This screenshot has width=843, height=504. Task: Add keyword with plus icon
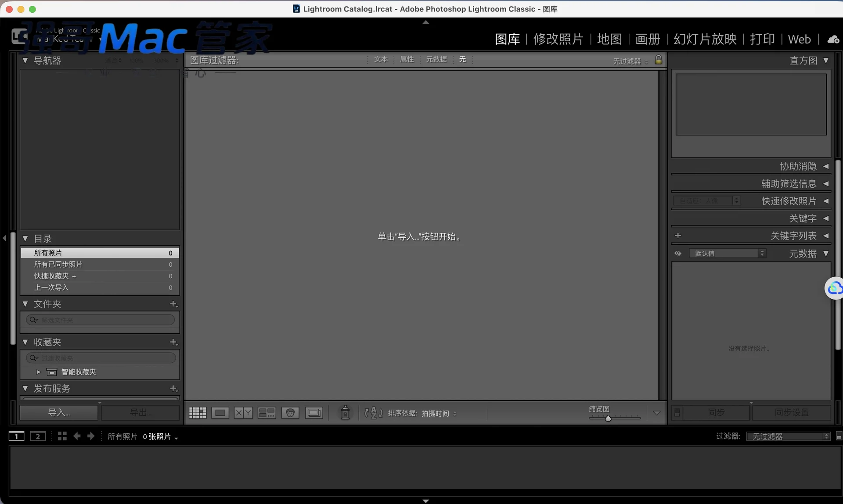coord(678,236)
